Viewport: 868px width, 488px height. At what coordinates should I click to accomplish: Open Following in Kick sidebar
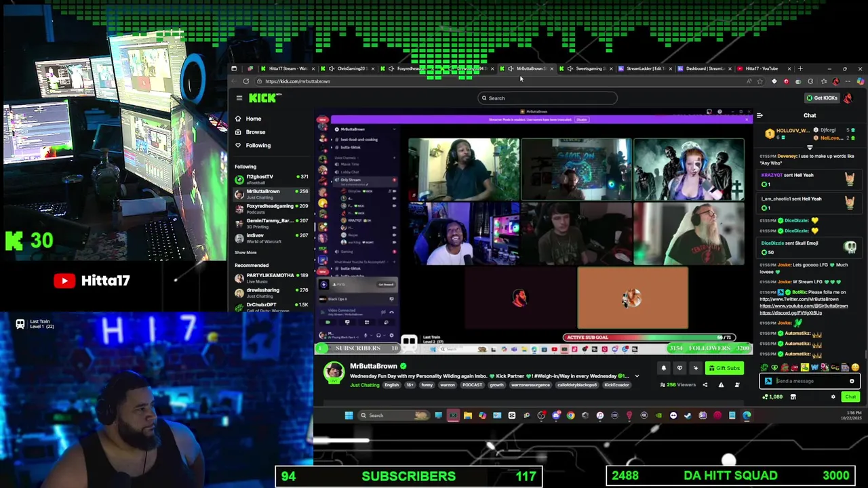click(x=258, y=145)
